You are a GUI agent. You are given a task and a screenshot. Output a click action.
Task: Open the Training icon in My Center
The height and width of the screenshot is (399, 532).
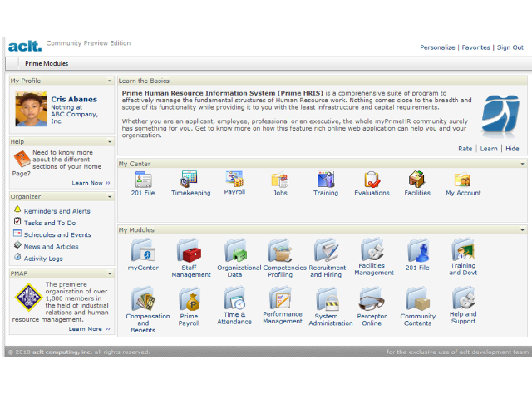326,180
